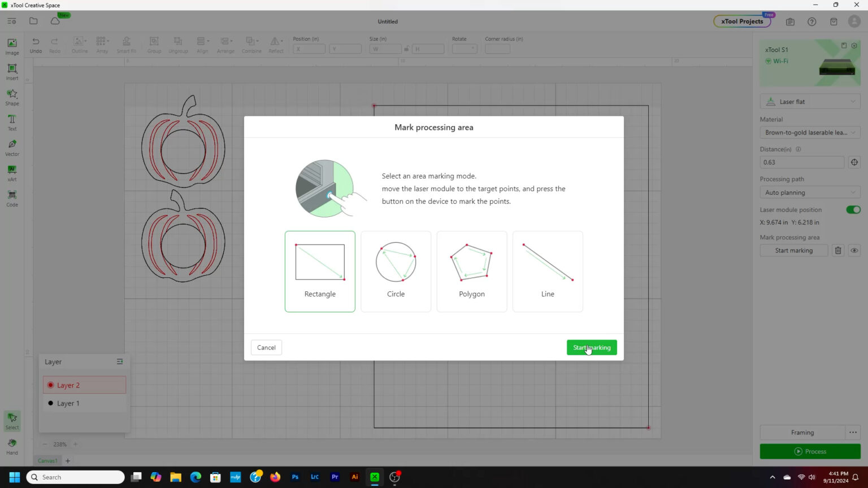868x488 pixels.
Task: Click the distance measure crosshair icon
Action: coord(854,162)
